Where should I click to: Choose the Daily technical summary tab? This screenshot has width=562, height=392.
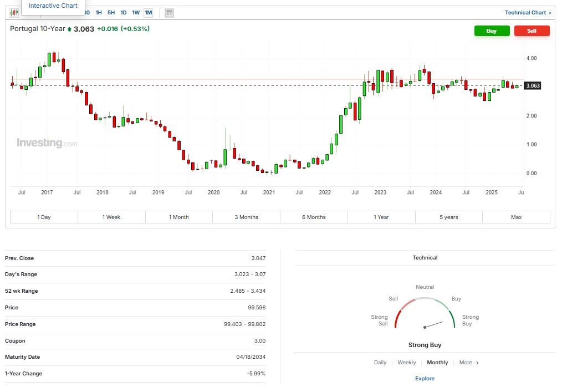coord(380,363)
